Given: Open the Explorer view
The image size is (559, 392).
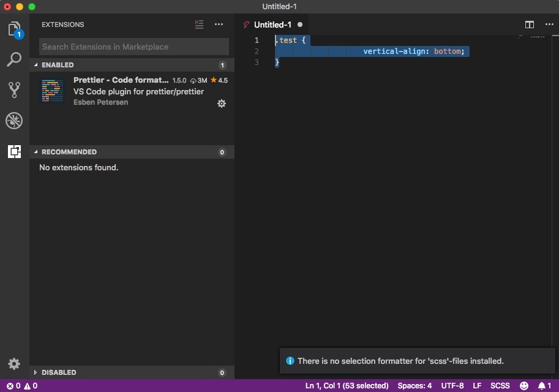Looking at the screenshot, I should pos(14,28).
